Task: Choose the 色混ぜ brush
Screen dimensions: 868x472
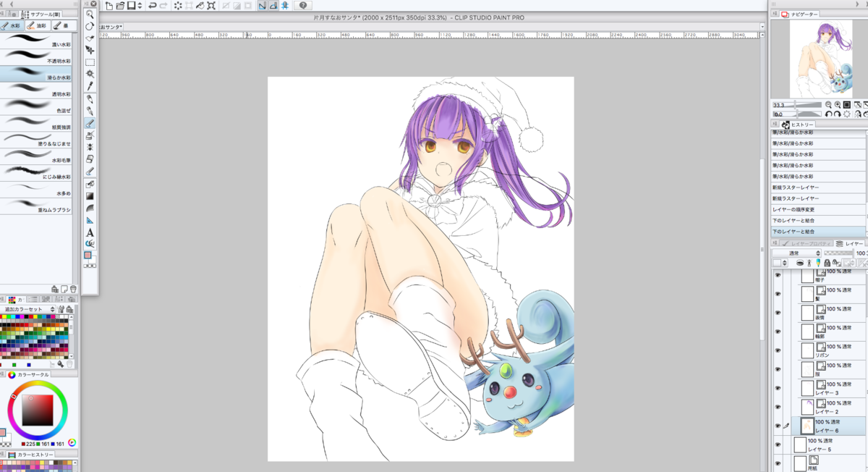Action: 37,106
